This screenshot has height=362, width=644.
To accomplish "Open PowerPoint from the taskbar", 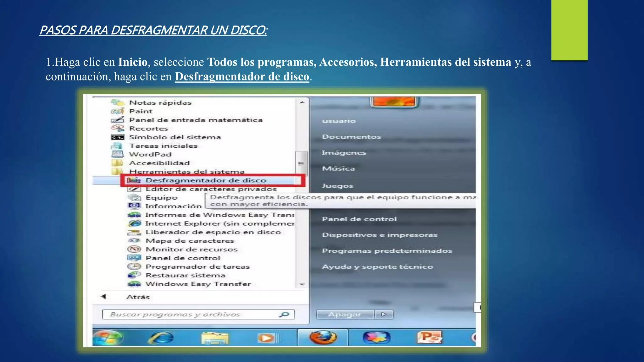I will point(429,337).
